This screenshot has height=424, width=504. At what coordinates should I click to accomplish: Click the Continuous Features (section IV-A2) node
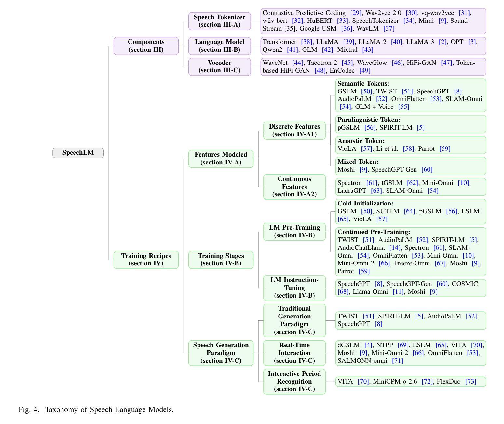[294, 187]
